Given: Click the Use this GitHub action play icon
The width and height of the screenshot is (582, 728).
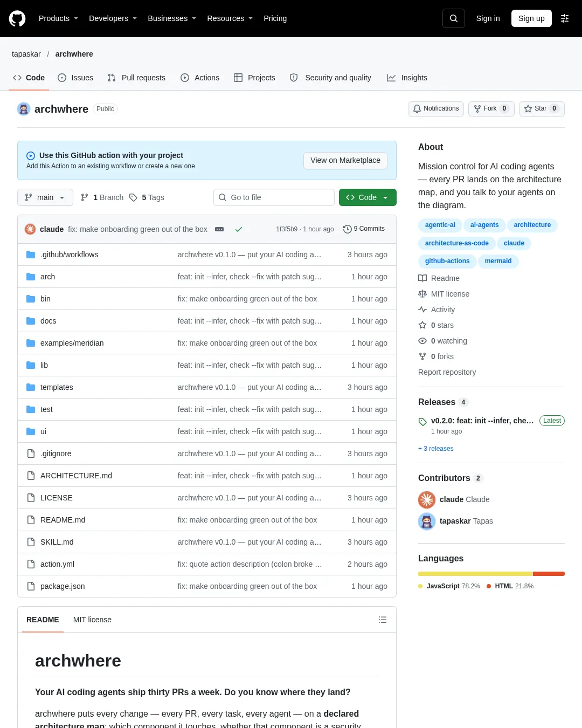Looking at the screenshot, I should [x=31, y=156].
